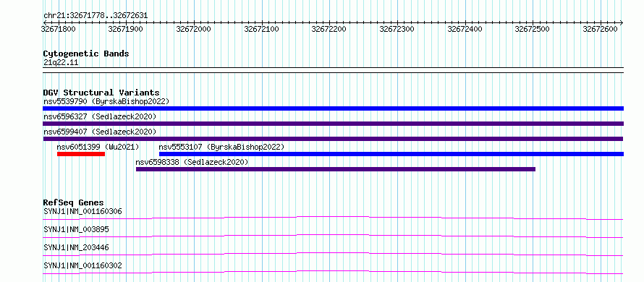Open nsv5539790 (ByrskaBishop2022) label
The width and height of the screenshot is (644, 282).
(x=106, y=101)
